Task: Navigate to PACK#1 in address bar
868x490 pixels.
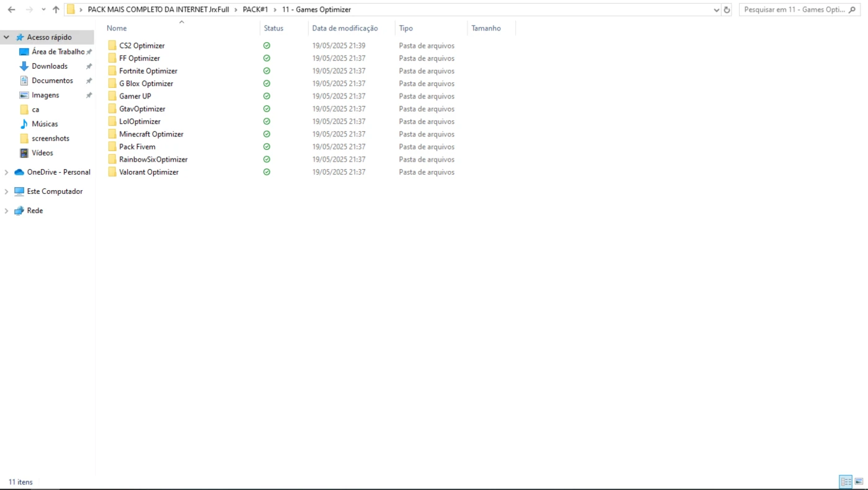Action: coord(255,9)
